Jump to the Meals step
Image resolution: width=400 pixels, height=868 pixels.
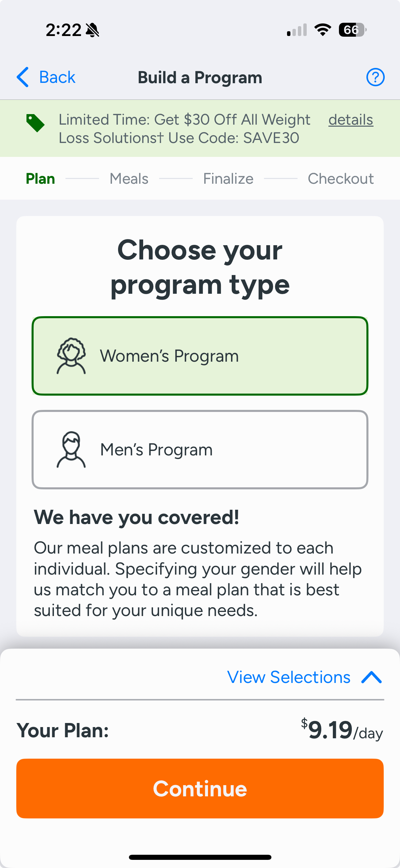pyautogui.click(x=129, y=179)
